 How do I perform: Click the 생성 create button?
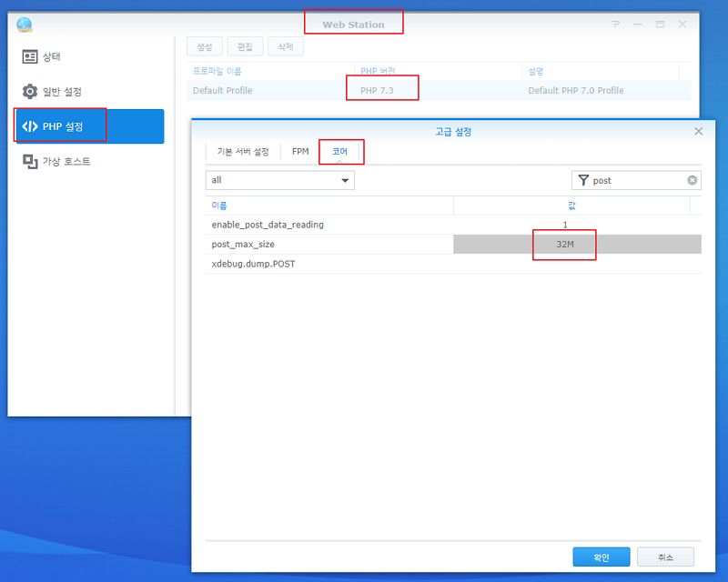pos(204,46)
